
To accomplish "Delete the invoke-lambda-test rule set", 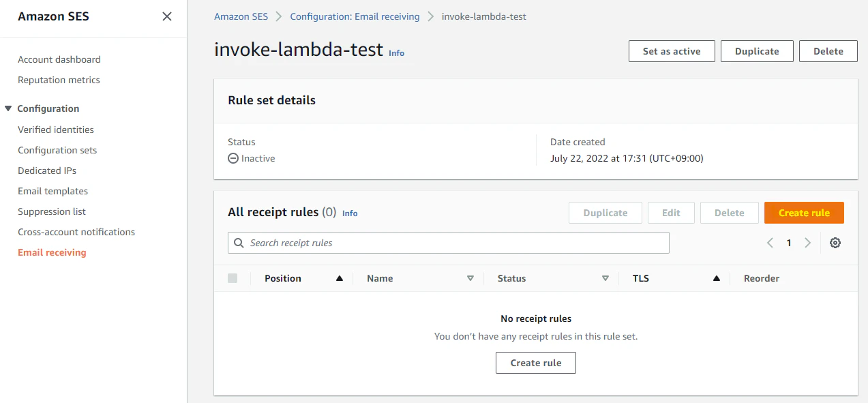I will pos(828,51).
